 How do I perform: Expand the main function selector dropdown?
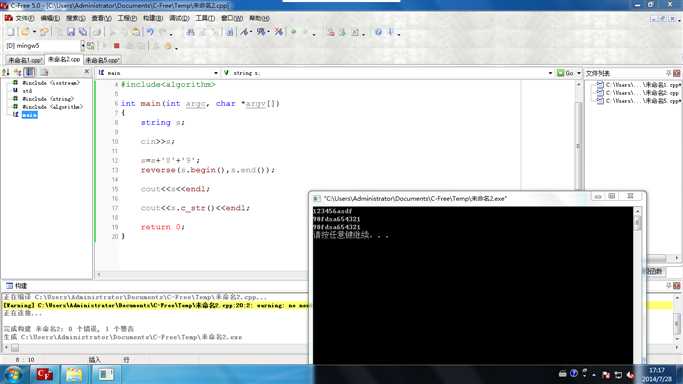pos(216,73)
